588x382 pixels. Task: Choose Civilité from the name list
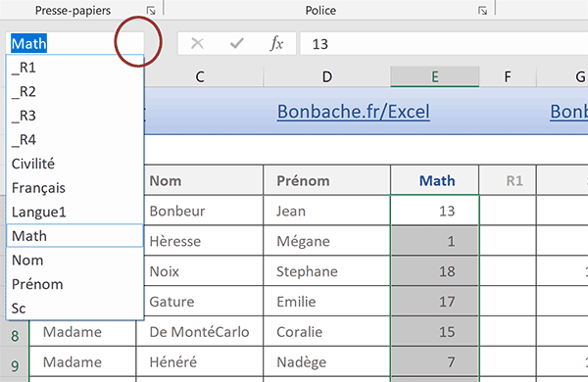75,164
